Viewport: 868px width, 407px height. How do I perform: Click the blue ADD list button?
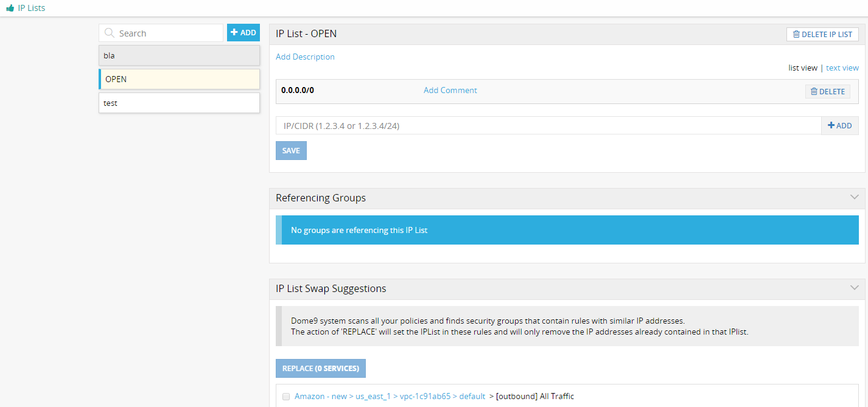243,33
